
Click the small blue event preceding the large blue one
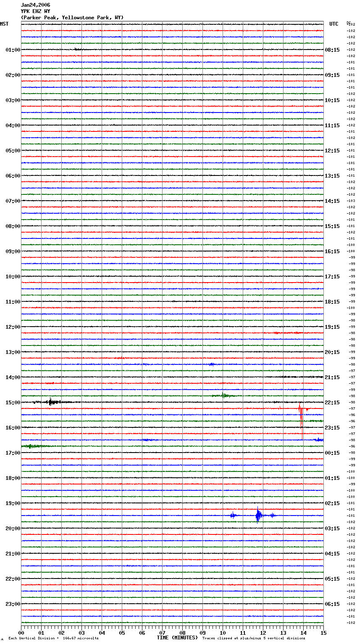click(233, 516)
